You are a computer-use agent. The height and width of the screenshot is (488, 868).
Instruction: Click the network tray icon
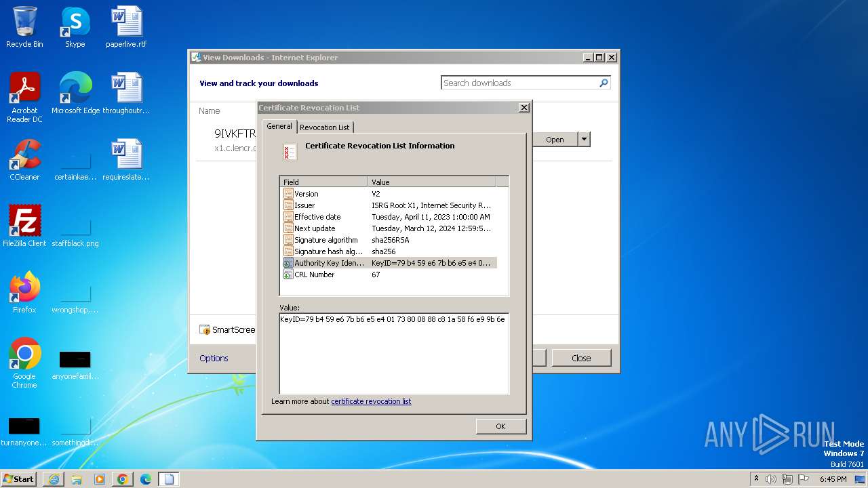pyautogui.click(x=787, y=479)
